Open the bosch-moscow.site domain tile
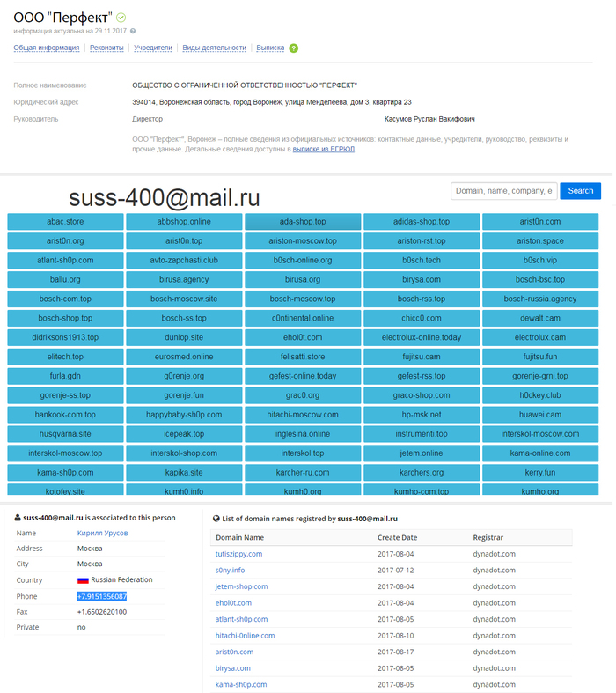616x693 pixels. [183, 299]
